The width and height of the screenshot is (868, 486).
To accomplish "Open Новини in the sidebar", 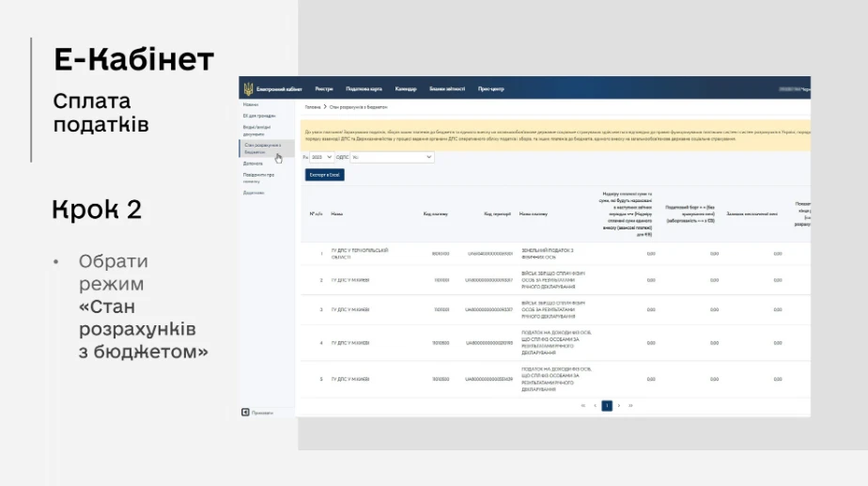I will 251,104.
